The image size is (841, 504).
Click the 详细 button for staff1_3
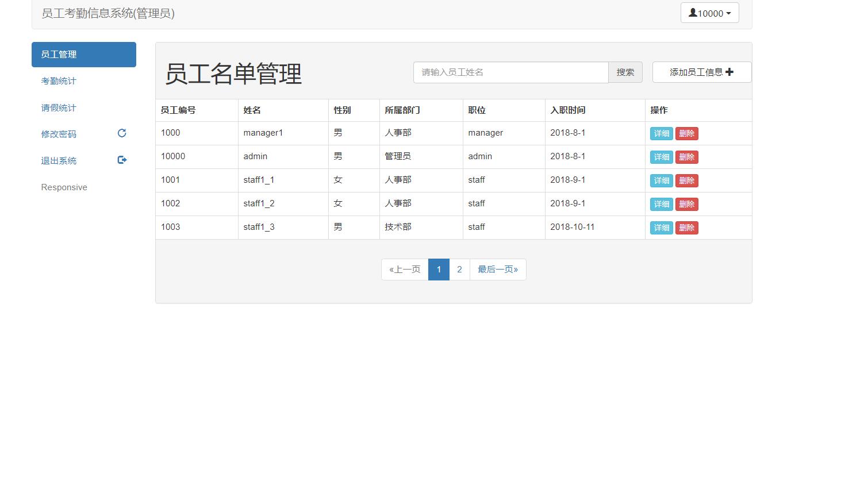(661, 228)
